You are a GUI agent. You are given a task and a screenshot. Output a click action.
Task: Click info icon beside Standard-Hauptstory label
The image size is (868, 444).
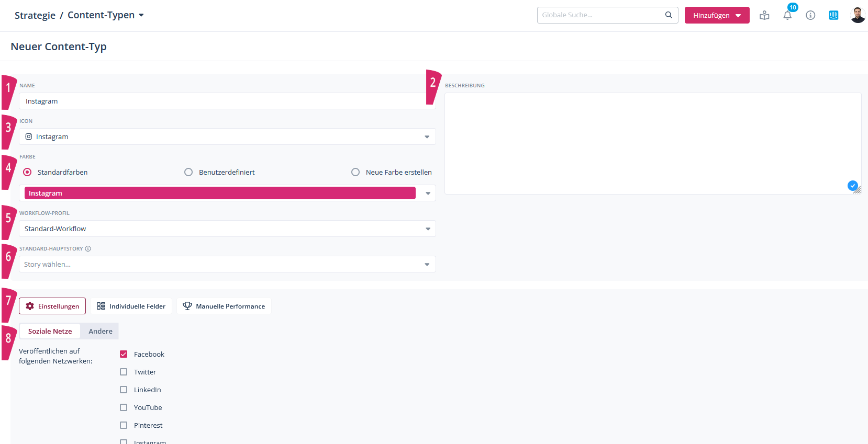[x=88, y=249]
